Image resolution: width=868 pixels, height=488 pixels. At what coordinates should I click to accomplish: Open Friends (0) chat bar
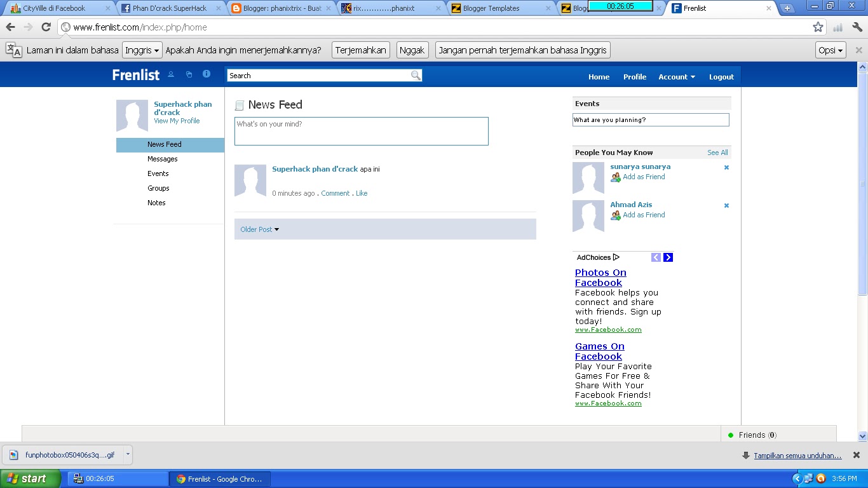pyautogui.click(x=778, y=435)
